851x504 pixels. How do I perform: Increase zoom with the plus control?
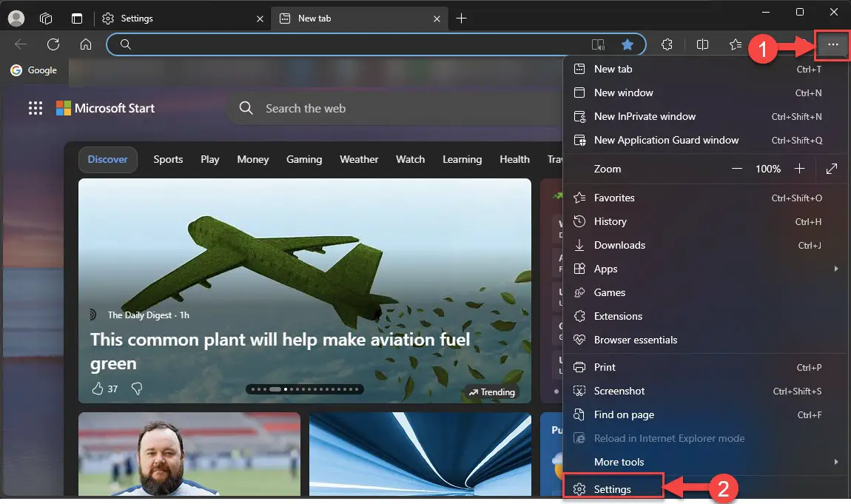800,169
